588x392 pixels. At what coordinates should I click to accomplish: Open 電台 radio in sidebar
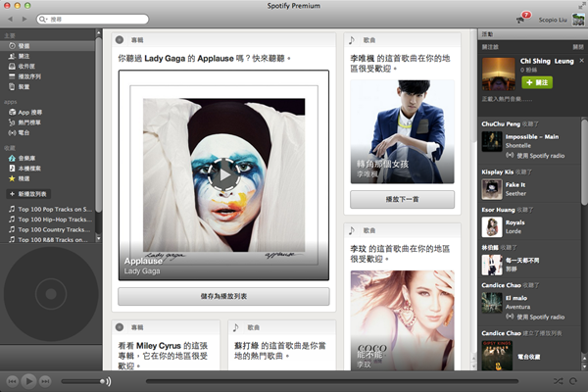pos(24,131)
